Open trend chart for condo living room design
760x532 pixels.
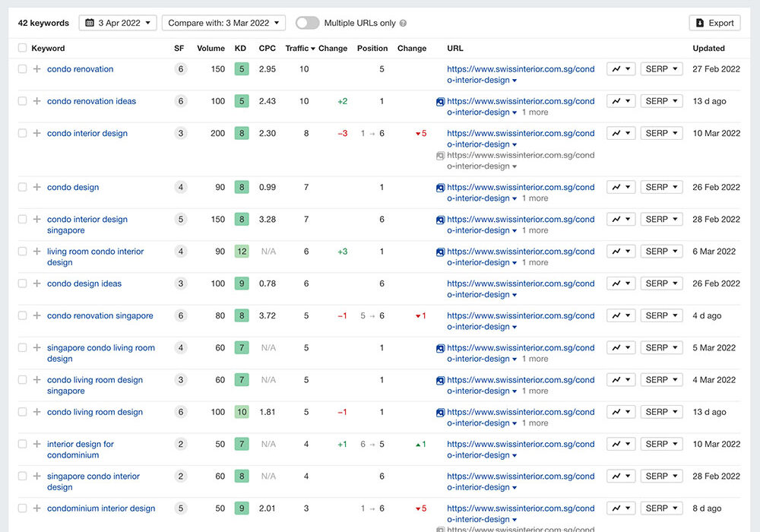(x=620, y=412)
